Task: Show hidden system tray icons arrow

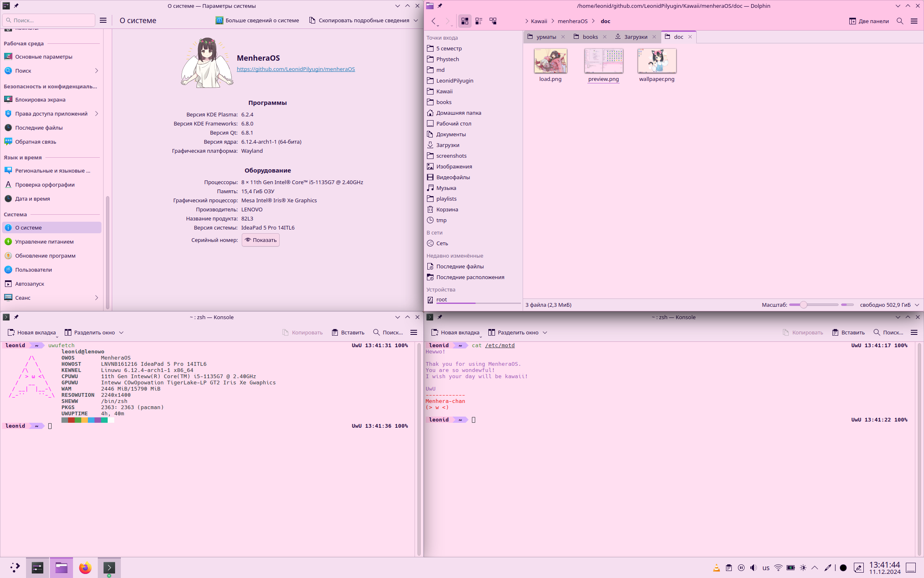Action: (x=815, y=568)
